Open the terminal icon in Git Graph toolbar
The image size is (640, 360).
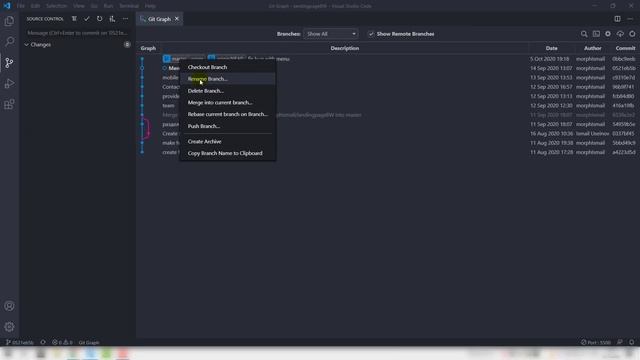pyautogui.click(x=596, y=34)
